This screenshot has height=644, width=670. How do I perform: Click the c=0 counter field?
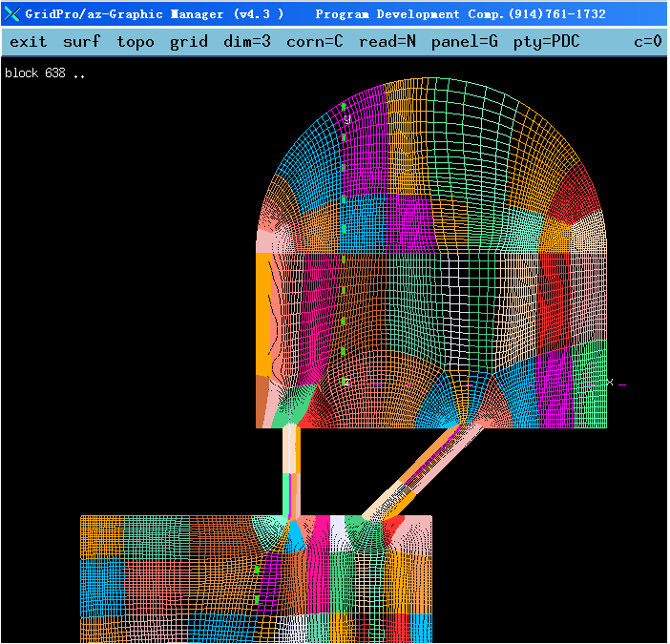pos(647,42)
